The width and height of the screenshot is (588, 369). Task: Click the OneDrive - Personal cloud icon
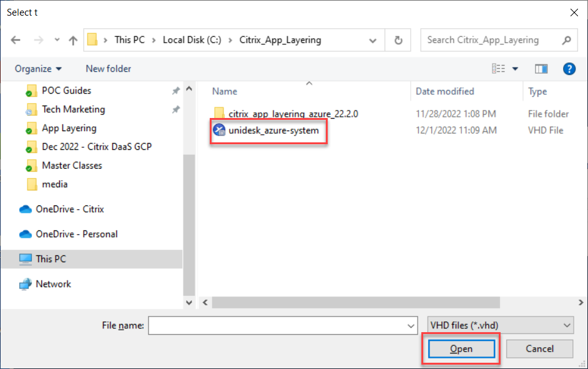click(x=25, y=234)
